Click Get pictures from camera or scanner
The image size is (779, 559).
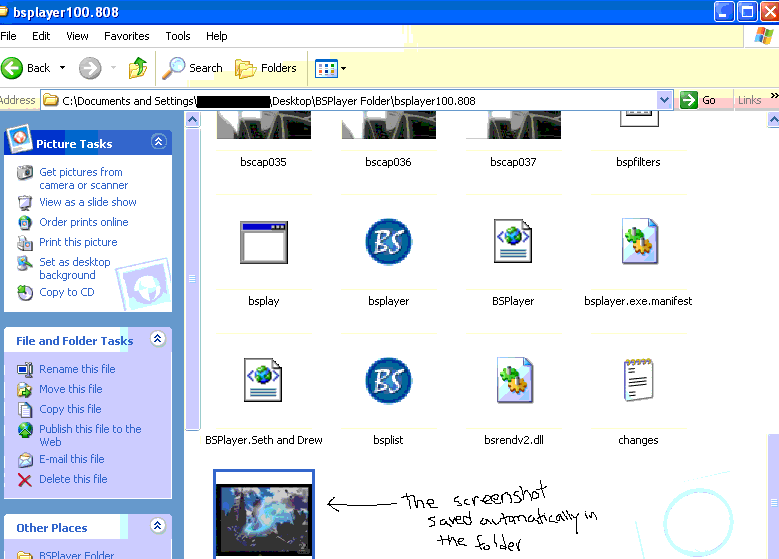(83, 179)
